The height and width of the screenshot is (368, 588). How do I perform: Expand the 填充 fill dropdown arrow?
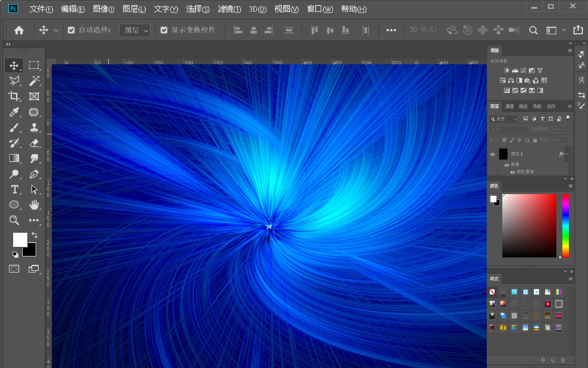point(566,140)
